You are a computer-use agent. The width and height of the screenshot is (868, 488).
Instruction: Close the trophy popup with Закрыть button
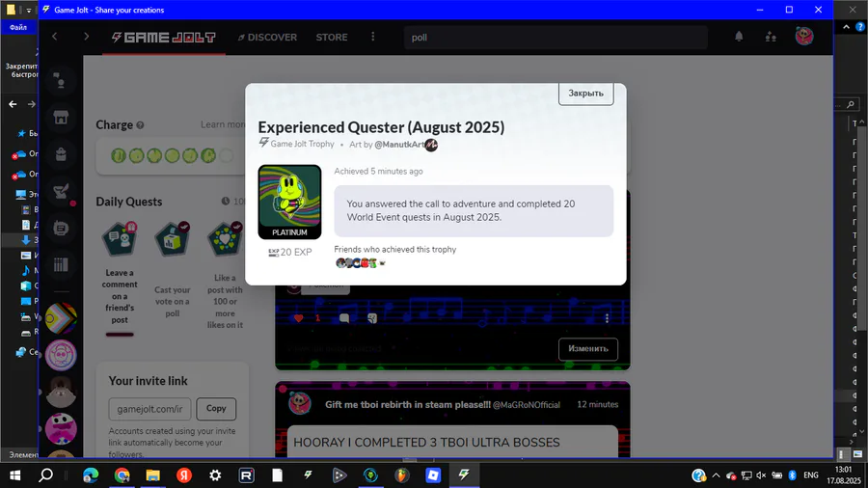click(585, 94)
